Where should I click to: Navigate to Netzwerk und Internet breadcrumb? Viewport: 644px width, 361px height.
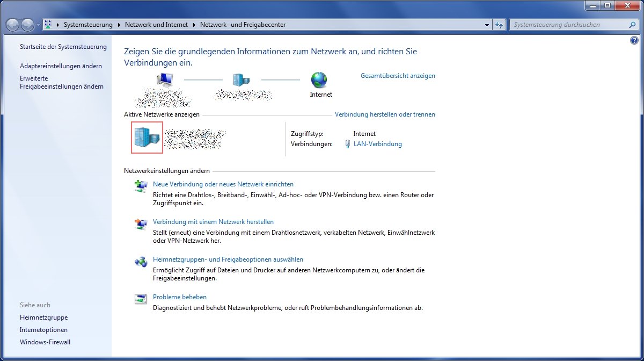(x=155, y=24)
